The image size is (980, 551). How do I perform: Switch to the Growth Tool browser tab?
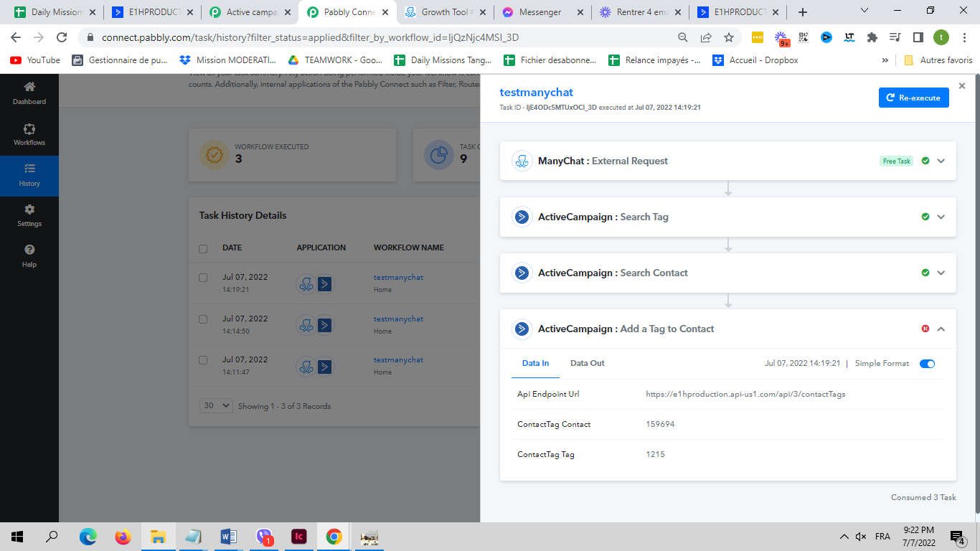446,12
